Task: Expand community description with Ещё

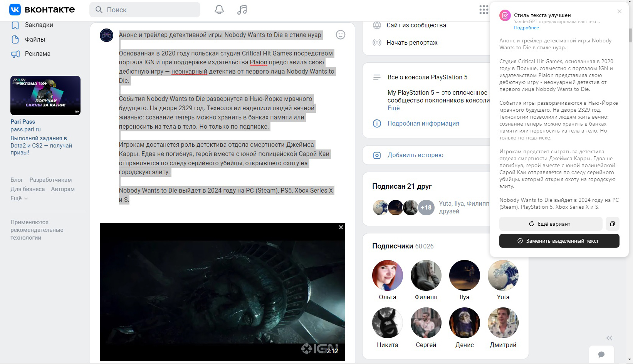Action: click(393, 108)
